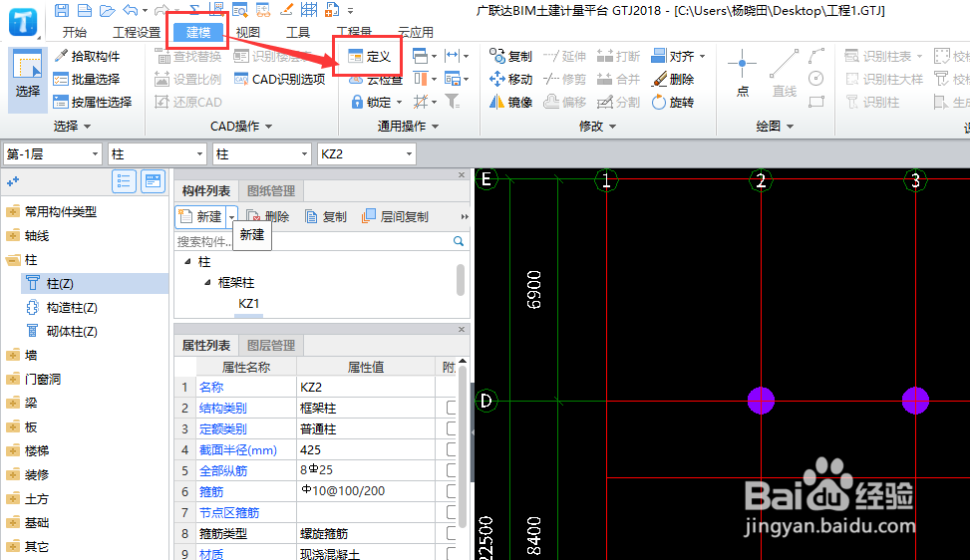Viewport: 970px width, 560px height.
Task: Switch to 图纸管理 tab
Action: point(271,191)
